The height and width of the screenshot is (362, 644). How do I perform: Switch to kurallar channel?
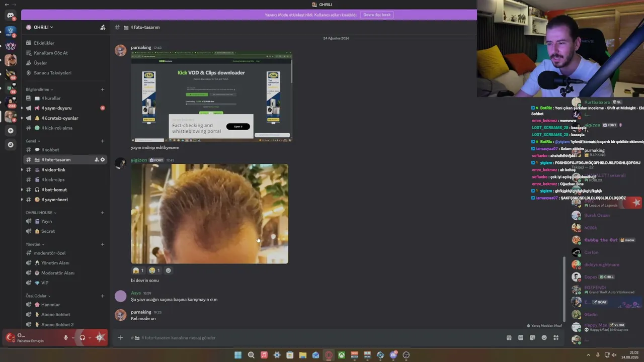[65, 98]
